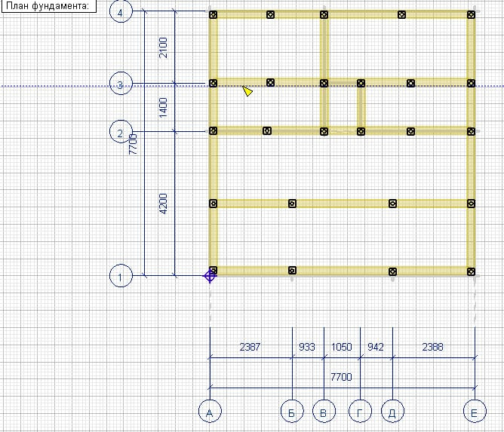Viewport: 504px width, 432px height.
Task: Select the pile at axis 2 and axis Г
Action: [x=361, y=131]
